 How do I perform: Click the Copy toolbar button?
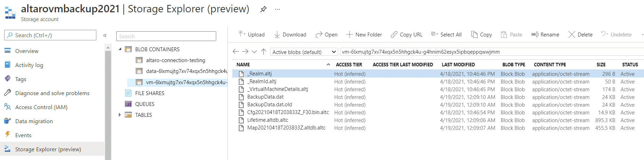click(481, 34)
